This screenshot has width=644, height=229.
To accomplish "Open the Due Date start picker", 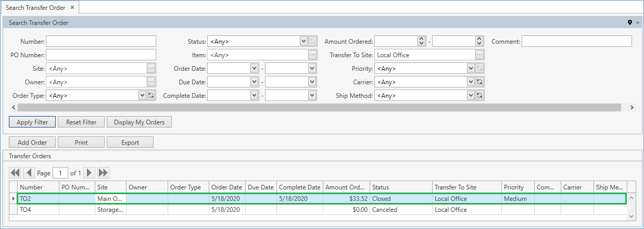I will [254, 82].
